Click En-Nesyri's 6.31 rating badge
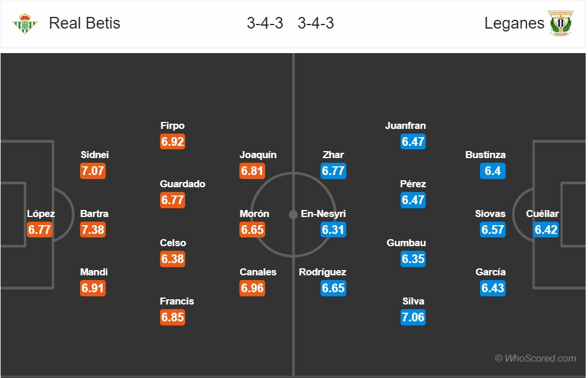Screen dimensions: 588x378 tap(333, 230)
